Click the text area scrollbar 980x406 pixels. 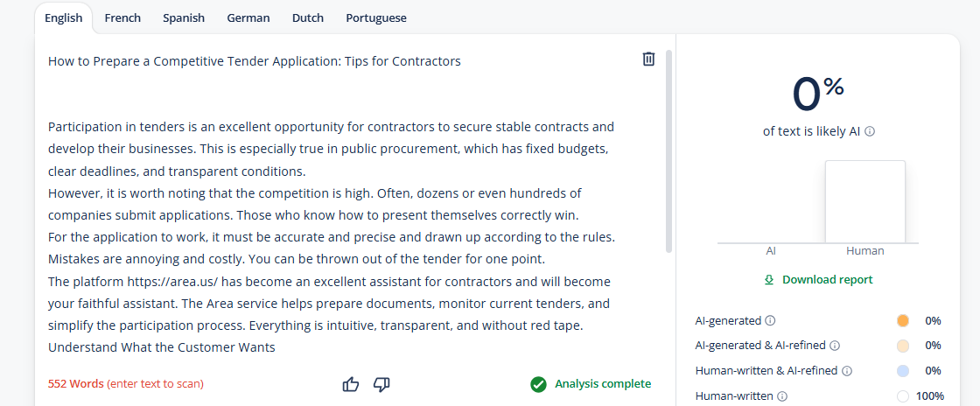tap(668, 151)
